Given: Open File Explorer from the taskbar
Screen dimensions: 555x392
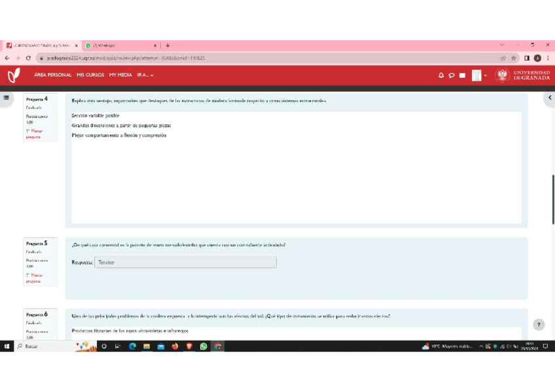Looking at the screenshot, I should point(147,346).
